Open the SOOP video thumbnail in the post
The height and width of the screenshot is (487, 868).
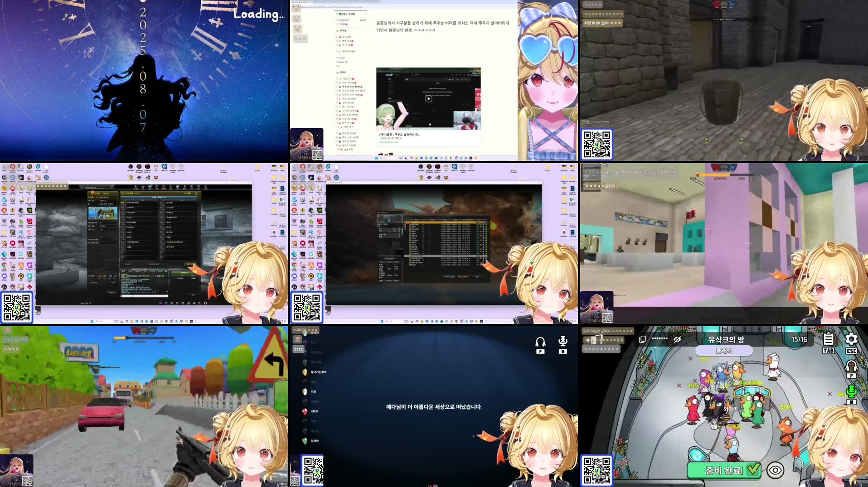point(428,99)
